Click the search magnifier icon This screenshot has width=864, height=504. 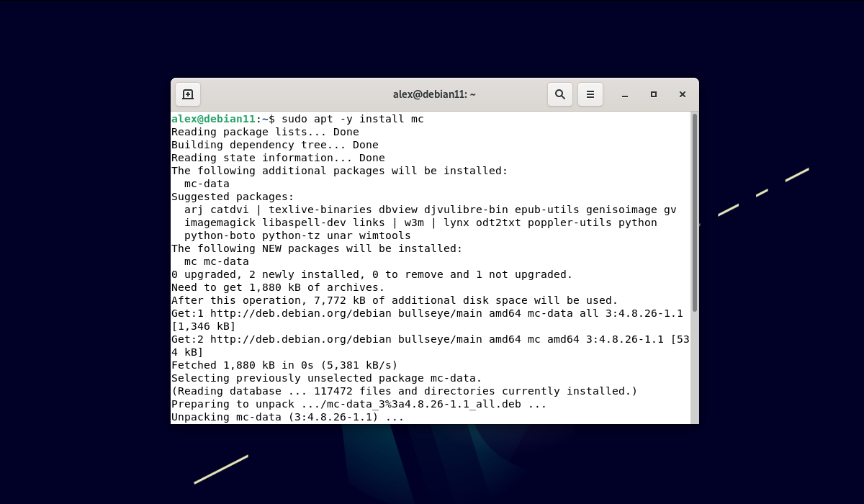pyautogui.click(x=560, y=94)
